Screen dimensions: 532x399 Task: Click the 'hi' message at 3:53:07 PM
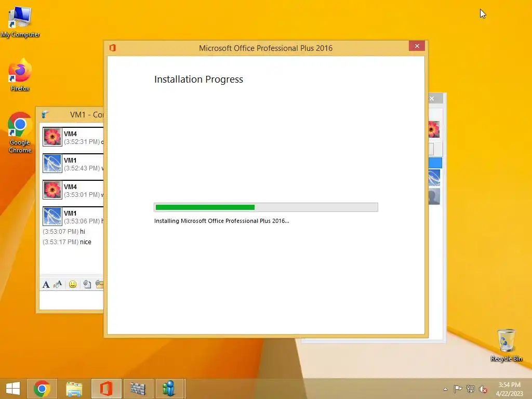tap(83, 231)
